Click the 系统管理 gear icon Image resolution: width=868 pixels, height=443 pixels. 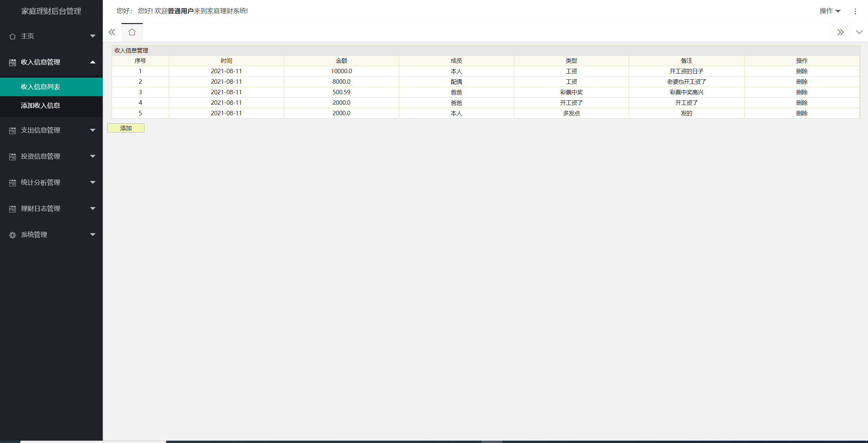[13, 235]
